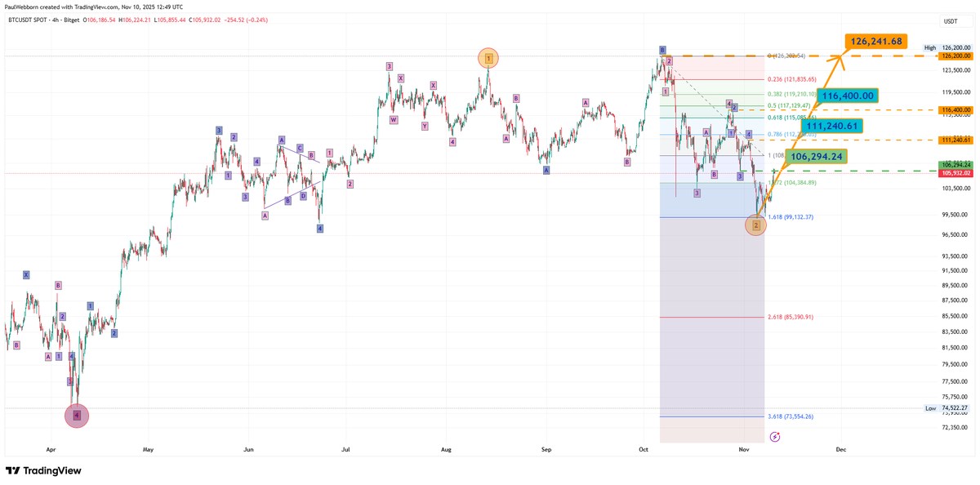Click the High flag on the price scale

pos(931,48)
